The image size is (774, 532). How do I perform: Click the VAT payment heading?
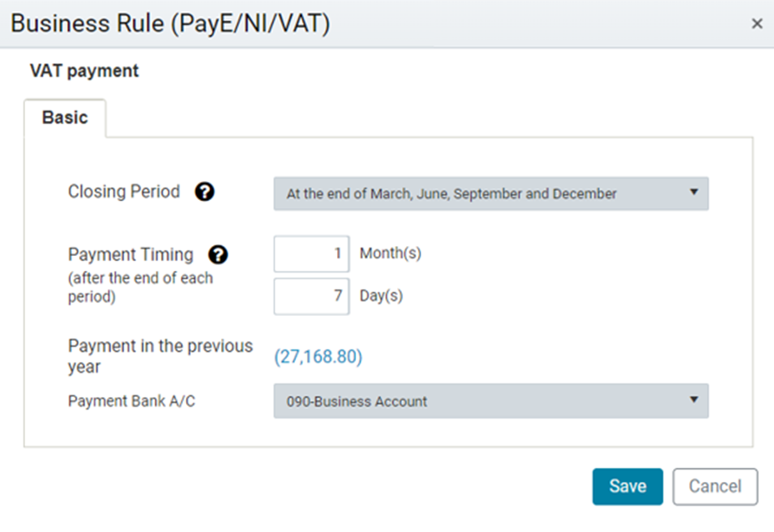point(84,71)
